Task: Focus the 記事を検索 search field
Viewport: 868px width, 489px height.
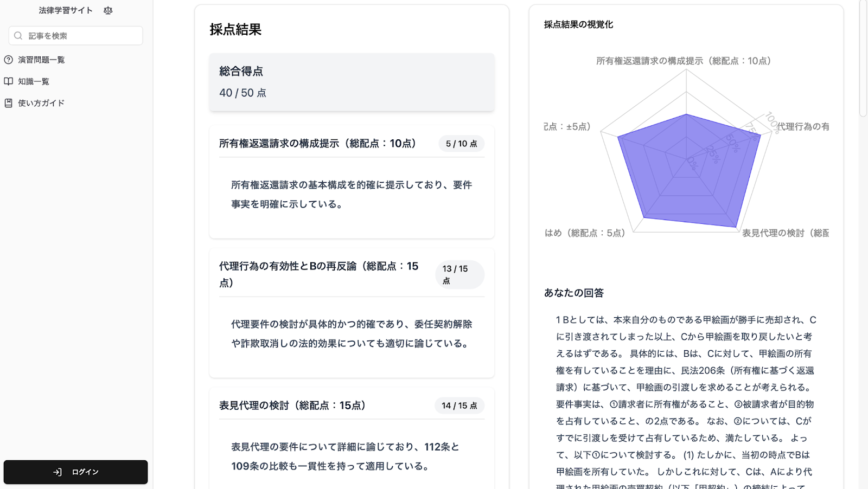Action: click(x=81, y=36)
